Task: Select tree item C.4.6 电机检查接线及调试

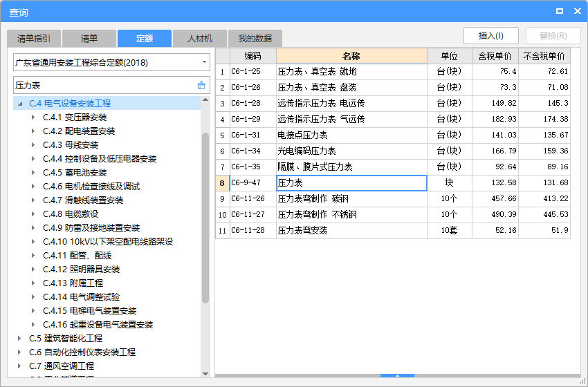Action: click(91, 187)
